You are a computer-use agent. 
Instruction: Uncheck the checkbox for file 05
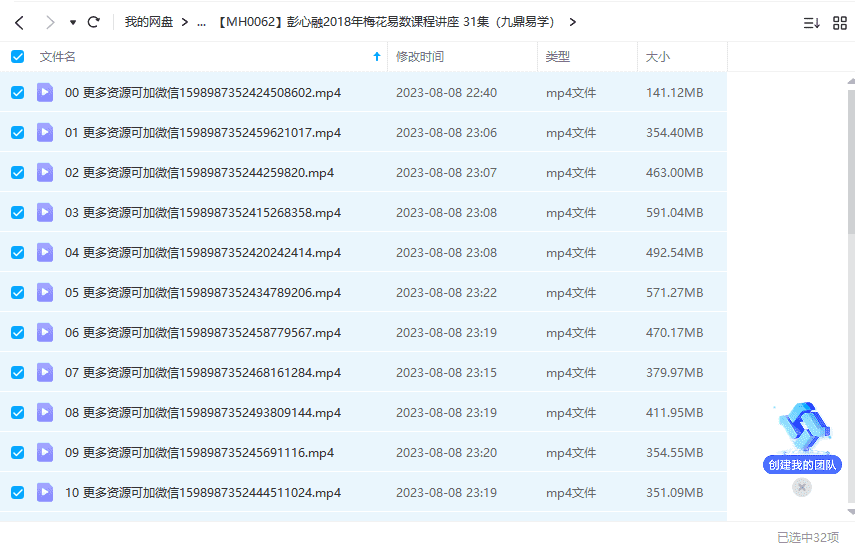pyautogui.click(x=17, y=293)
